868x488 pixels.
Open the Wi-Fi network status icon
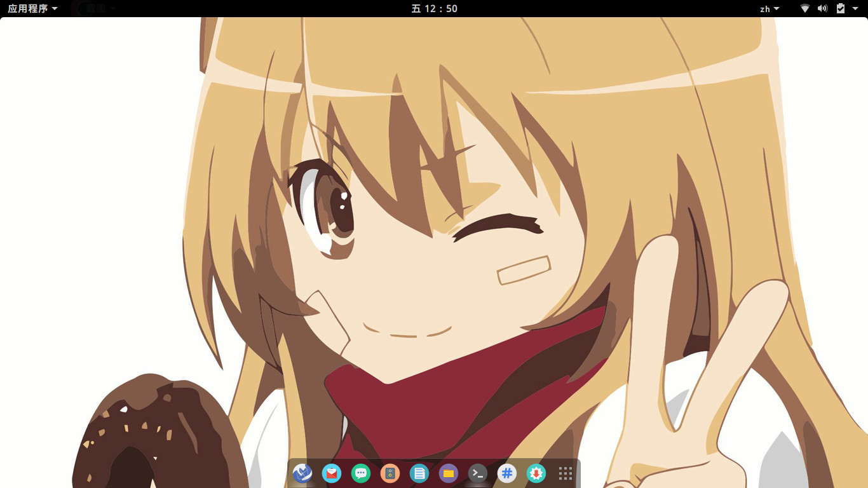805,8
